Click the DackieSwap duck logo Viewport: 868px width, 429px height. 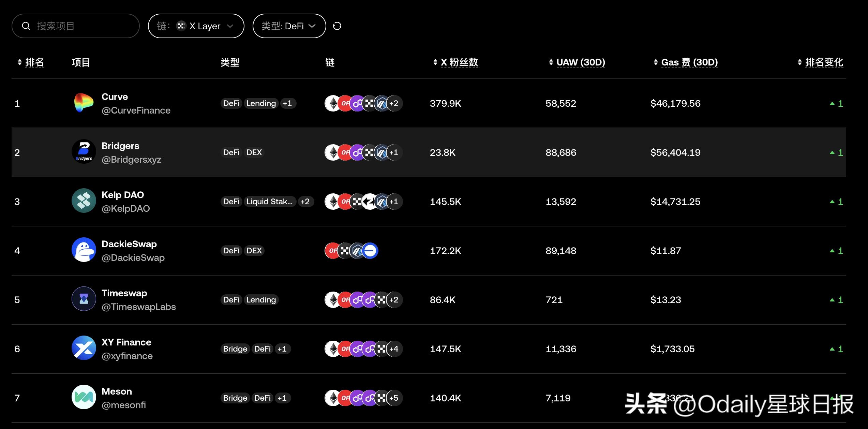point(84,250)
